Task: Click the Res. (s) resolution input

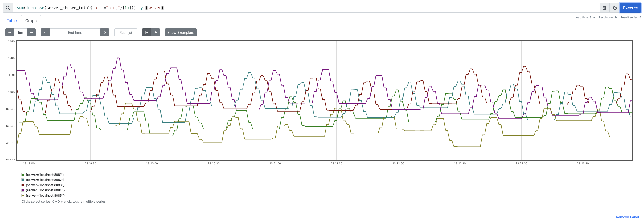Action: pyautogui.click(x=126, y=33)
